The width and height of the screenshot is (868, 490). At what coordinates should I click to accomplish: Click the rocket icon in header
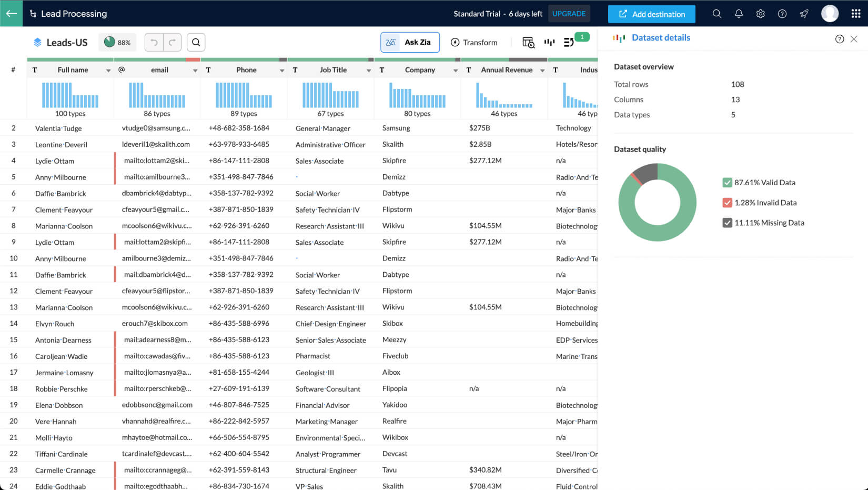coord(804,14)
